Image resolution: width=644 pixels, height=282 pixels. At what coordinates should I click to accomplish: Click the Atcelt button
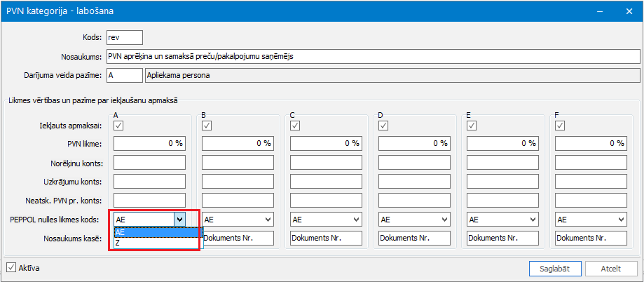point(611,269)
